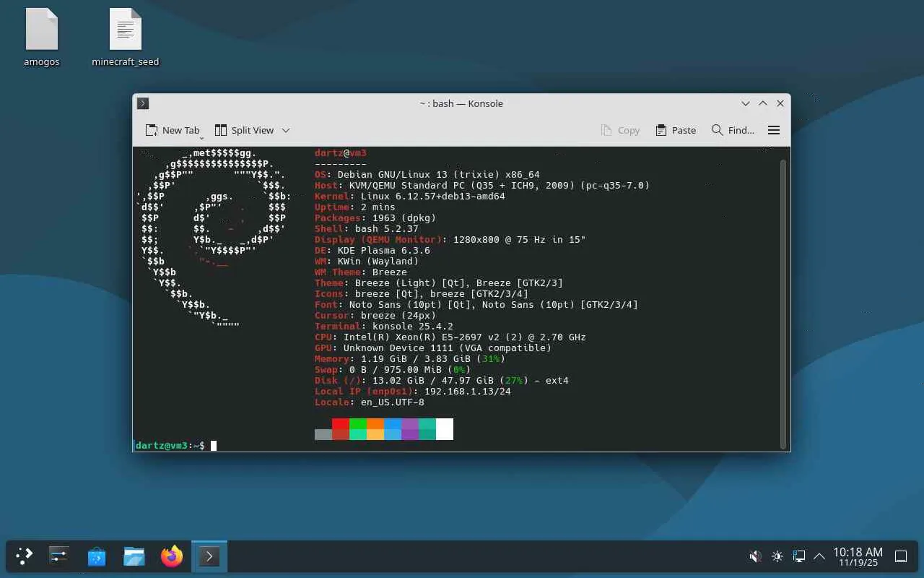Viewport: 924px width, 578px height.
Task: Click the "Kernel: Linux 6.12.57+deb13-amd64" line
Action: click(410, 197)
